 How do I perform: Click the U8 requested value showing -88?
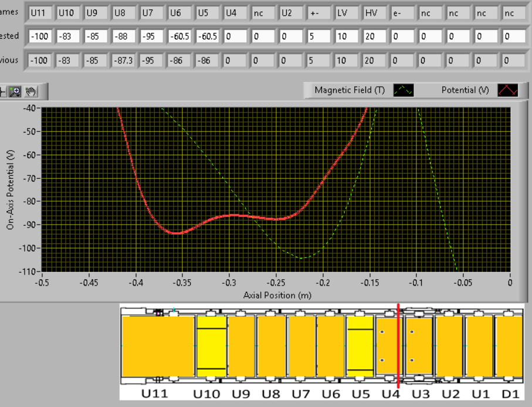point(124,36)
